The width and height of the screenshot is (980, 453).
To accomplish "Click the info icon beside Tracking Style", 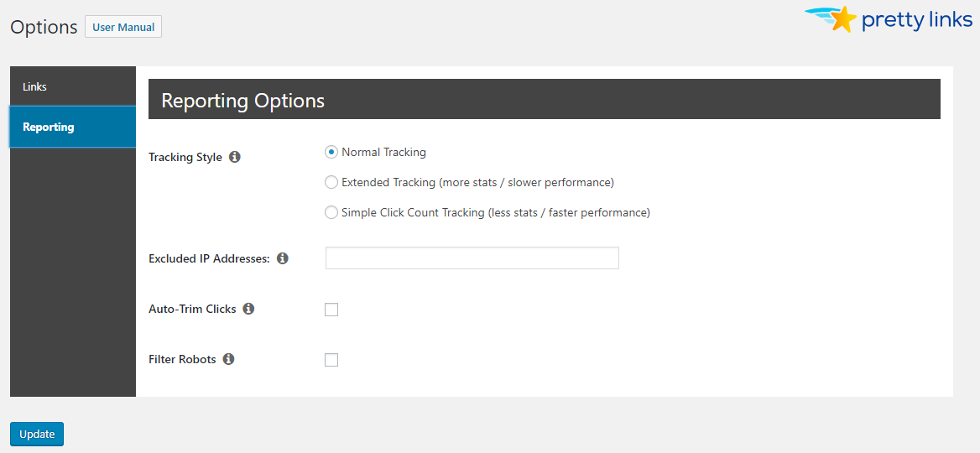I will click(235, 157).
